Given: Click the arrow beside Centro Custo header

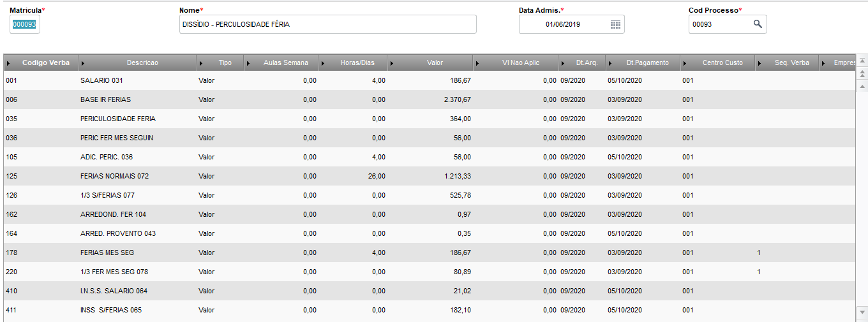Looking at the screenshot, I should click(x=685, y=63).
